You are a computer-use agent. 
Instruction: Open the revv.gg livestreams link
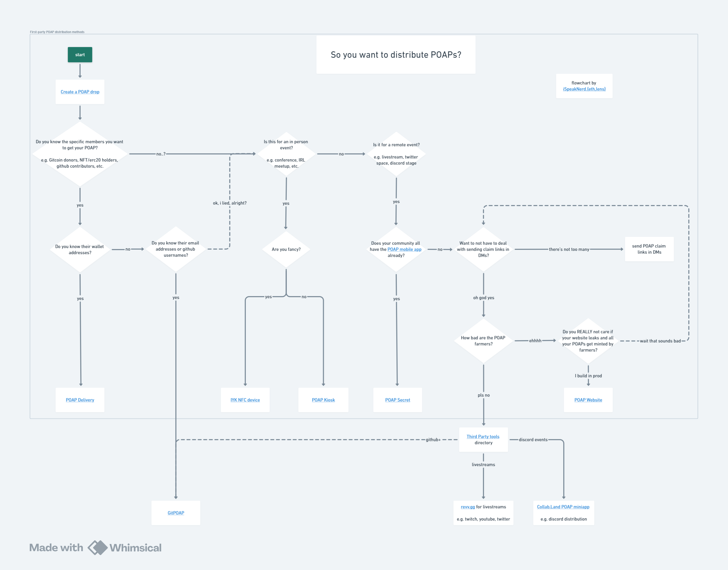point(468,507)
